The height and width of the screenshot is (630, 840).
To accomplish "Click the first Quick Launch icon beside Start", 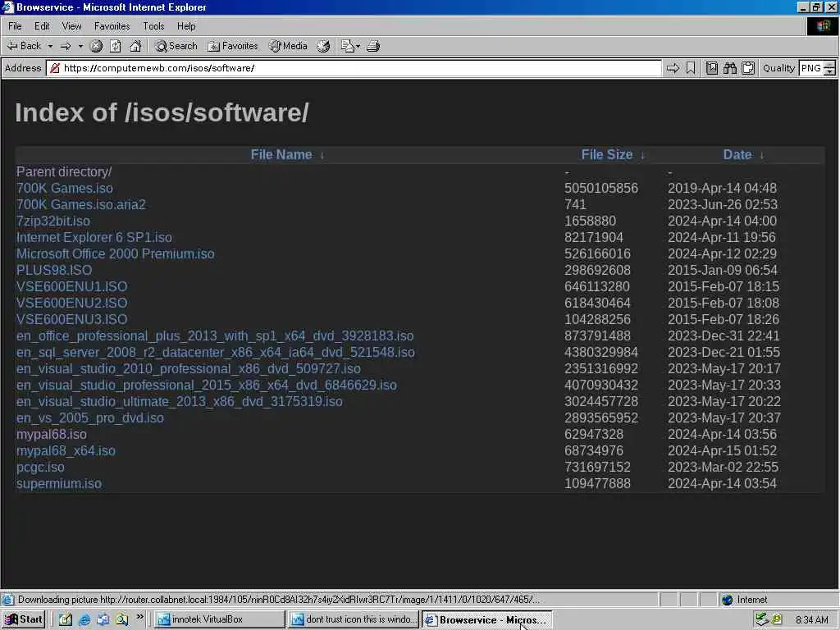I will (66, 620).
